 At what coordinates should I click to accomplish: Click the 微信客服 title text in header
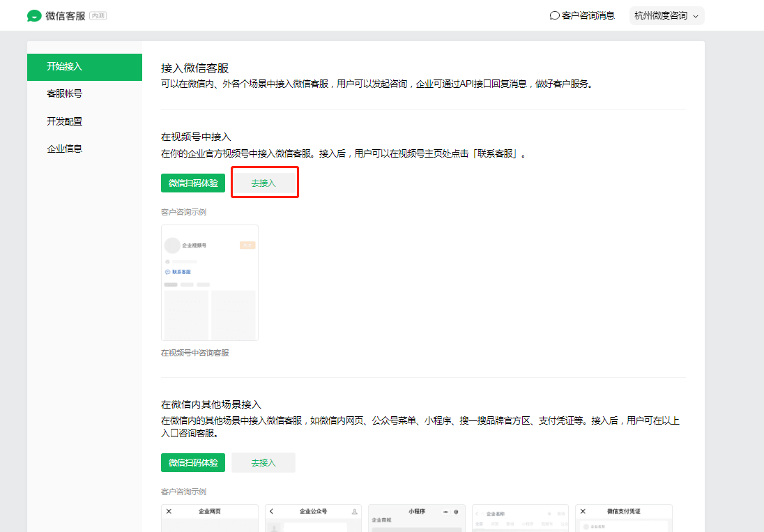point(66,16)
